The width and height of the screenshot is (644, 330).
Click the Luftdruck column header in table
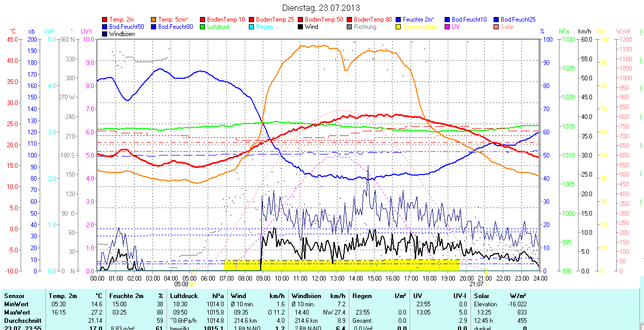coord(183,296)
